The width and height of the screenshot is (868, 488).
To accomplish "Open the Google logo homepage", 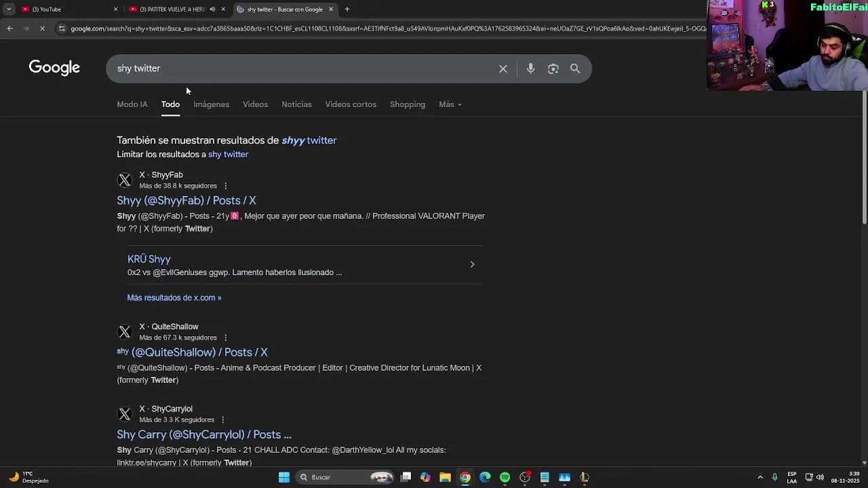I will pos(54,68).
